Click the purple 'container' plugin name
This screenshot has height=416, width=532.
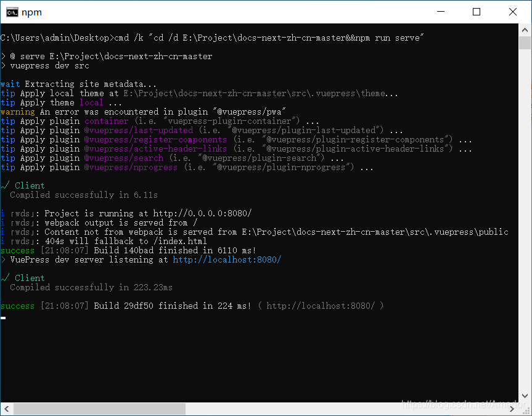point(107,121)
